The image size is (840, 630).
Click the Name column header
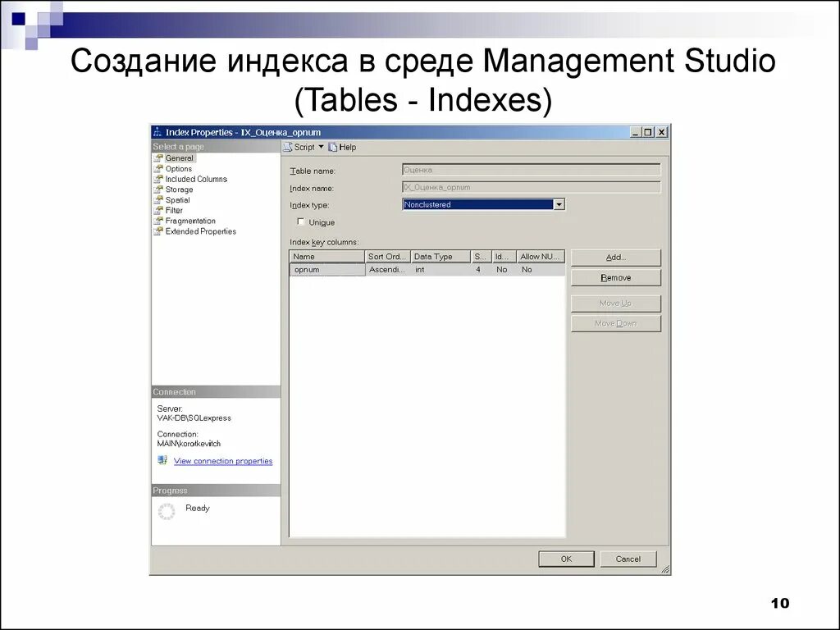pyautogui.click(x=327, y=257)
